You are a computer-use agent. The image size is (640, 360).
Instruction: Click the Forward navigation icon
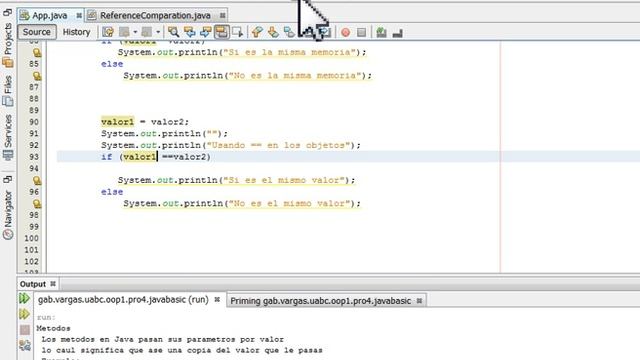click(x=147, y=32)
